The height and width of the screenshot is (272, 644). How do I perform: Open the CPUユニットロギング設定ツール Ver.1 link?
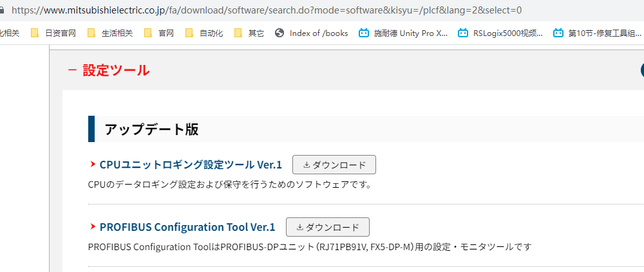[x=191, y=165]
